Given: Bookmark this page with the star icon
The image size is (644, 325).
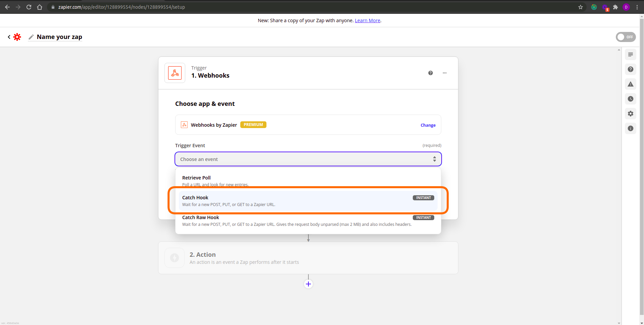Looking at the screenshot, I should [x=581, y=7].
